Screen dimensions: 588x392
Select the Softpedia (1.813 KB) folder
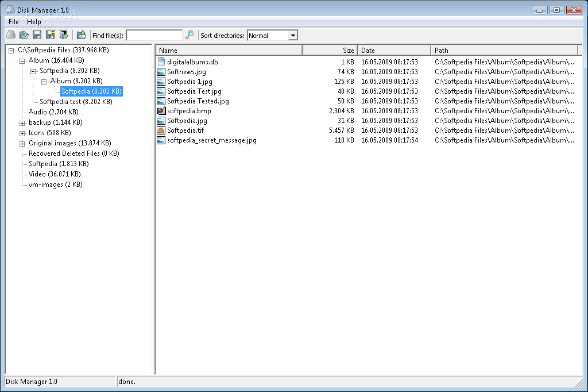(59, 164)
